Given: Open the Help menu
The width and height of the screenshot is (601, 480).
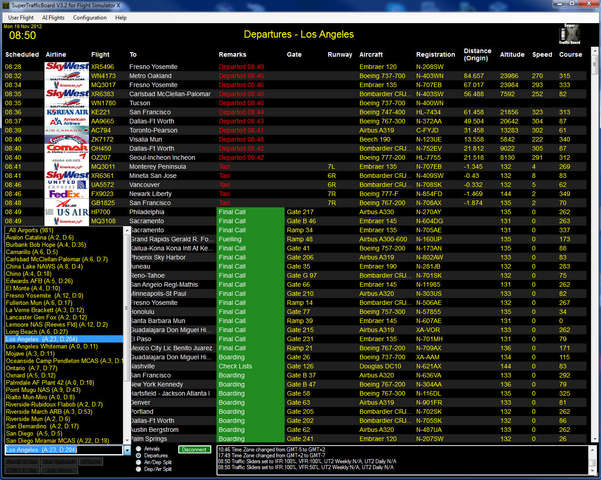Looking at the screenshot, I should point(121,18).
